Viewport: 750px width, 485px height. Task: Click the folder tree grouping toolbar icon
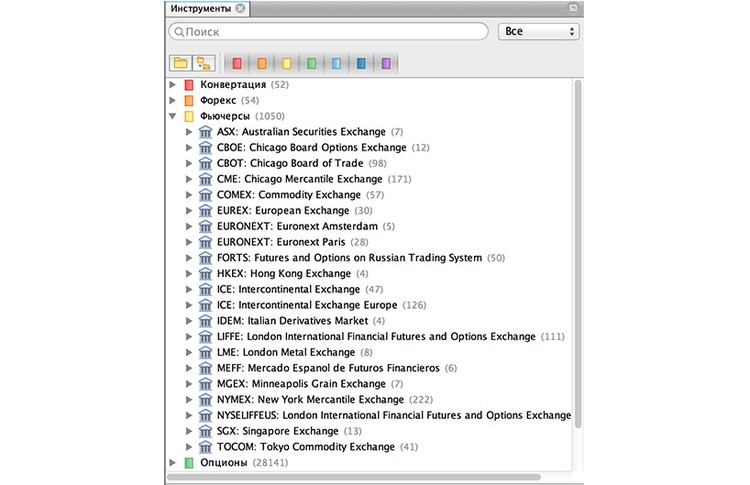click(x=204, y=63)
